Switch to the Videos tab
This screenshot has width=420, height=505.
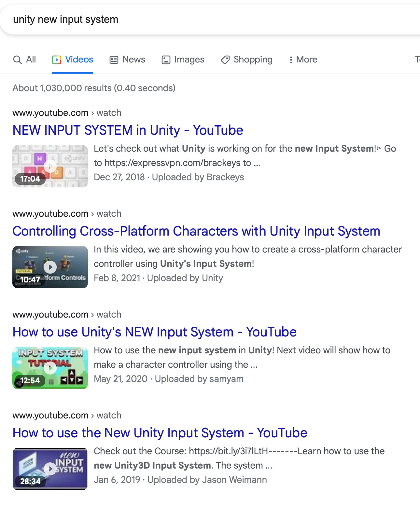72,60
